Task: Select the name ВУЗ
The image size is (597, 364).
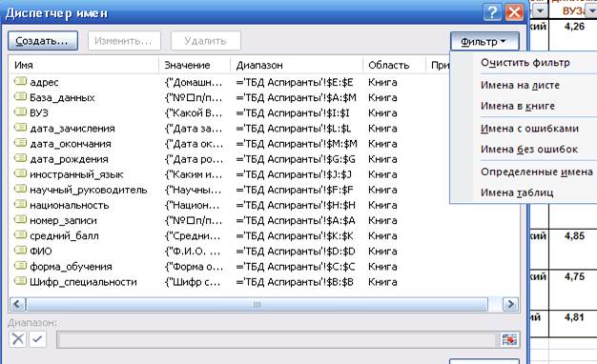Action: point(39,113)
